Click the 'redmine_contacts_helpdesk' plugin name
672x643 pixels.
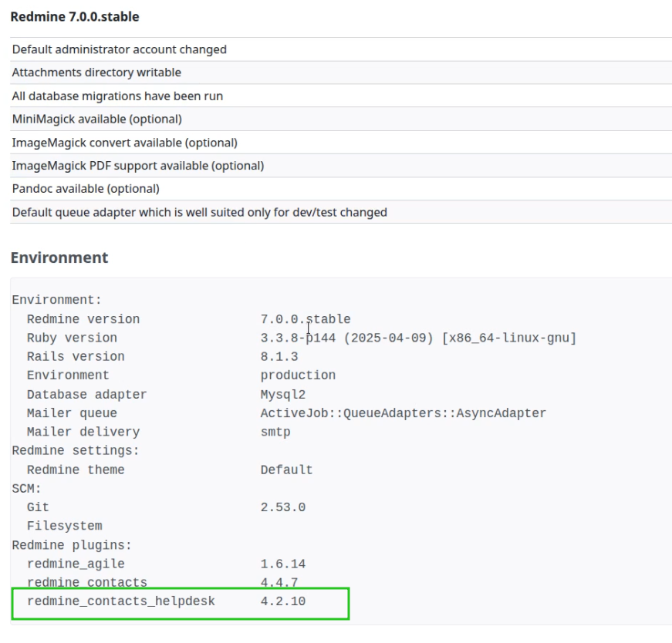pyautogui.click(x=121, y=601)
